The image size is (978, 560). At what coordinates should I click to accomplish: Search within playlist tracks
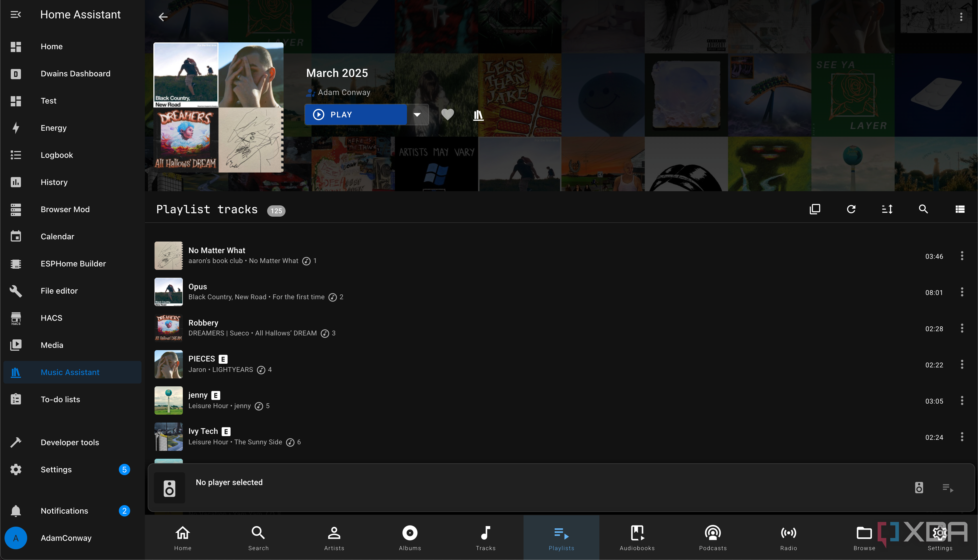[923, 209]
